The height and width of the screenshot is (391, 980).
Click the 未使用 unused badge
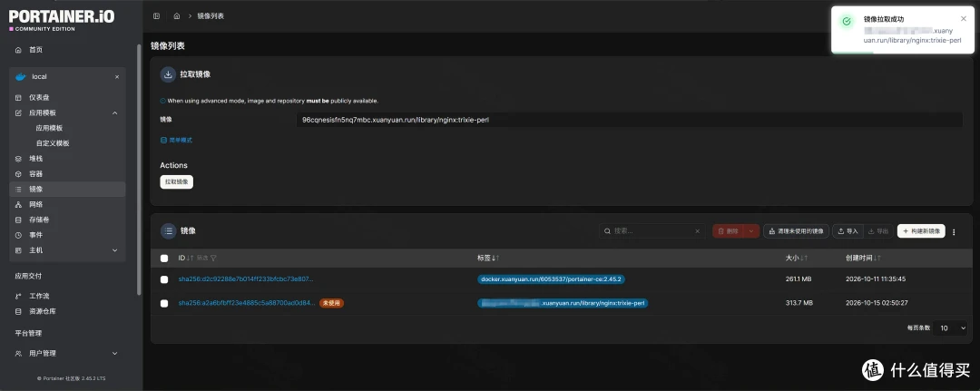coord(332,304)
